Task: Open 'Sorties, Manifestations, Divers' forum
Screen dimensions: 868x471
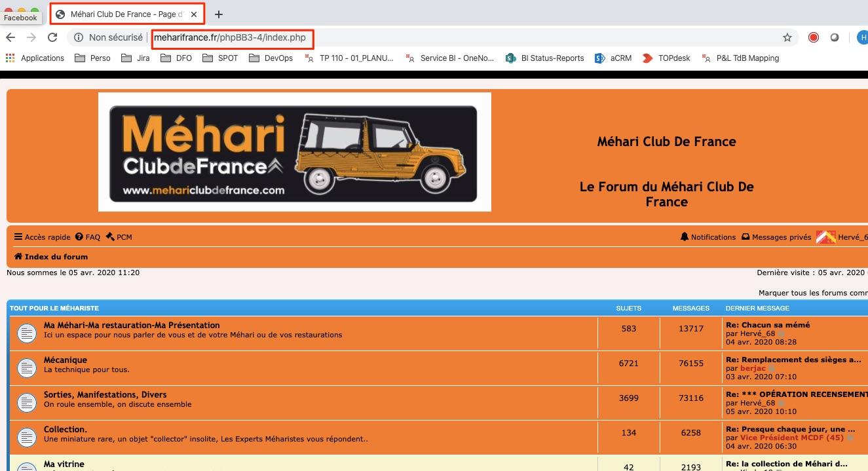Action: click(x=105, y=394)
